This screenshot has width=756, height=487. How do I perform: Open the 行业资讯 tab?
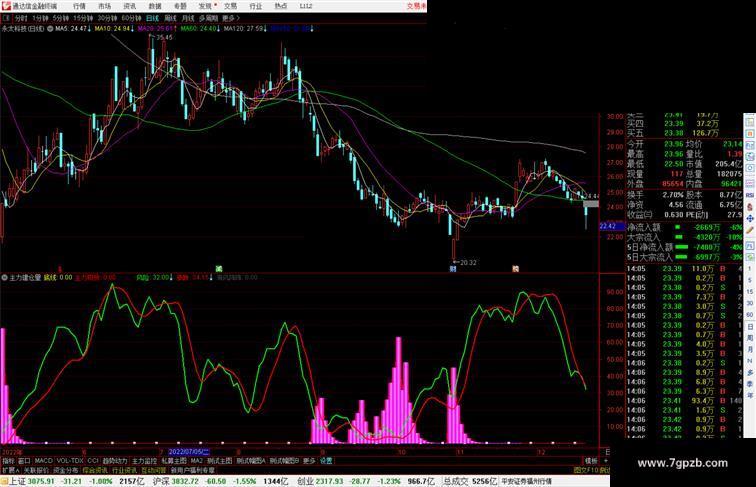tap(124, 470)
